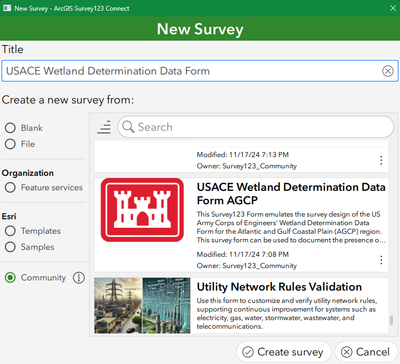Click the Utility Network survey description text

(287, 314)
